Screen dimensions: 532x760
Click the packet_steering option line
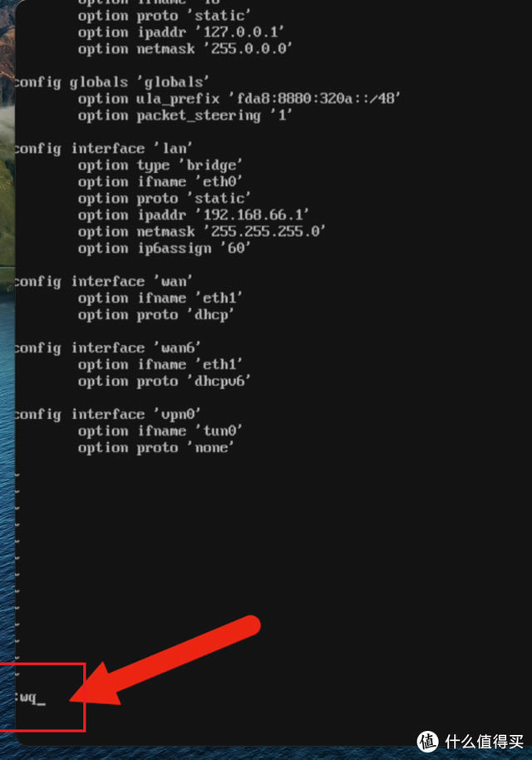coord(185,116)
